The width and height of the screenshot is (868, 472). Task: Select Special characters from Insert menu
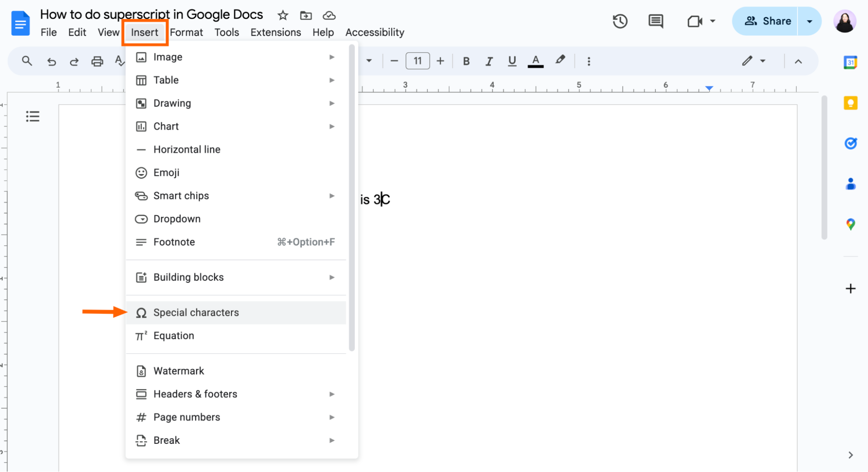tap(196, 312)
